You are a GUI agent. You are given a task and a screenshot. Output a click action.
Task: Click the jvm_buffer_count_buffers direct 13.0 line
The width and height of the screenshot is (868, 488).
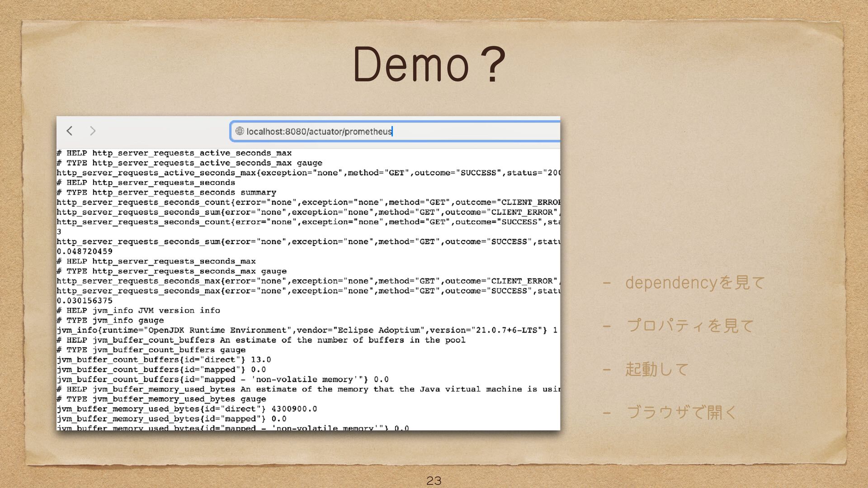click(164, 360)
